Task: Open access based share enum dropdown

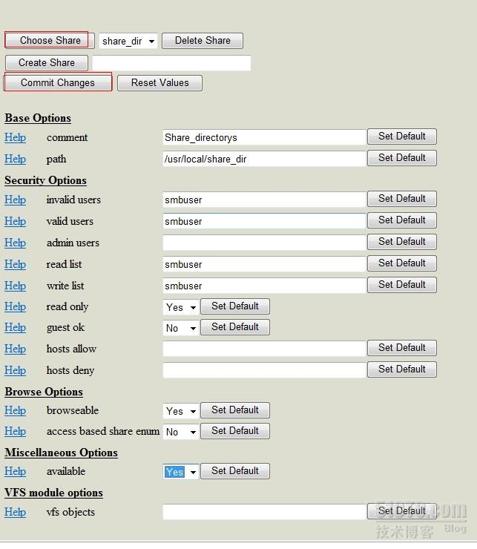Action: [181, 432]
